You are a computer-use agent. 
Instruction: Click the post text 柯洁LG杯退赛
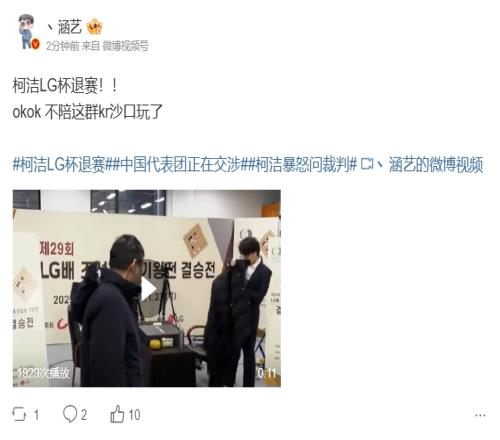coord(56,86)
